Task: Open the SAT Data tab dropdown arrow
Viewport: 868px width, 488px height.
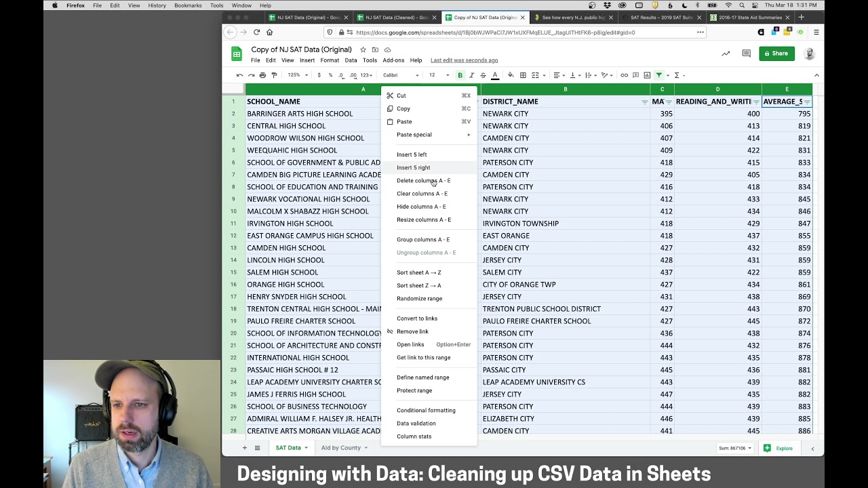Action: pyautogui.click(x=306, y=448)
